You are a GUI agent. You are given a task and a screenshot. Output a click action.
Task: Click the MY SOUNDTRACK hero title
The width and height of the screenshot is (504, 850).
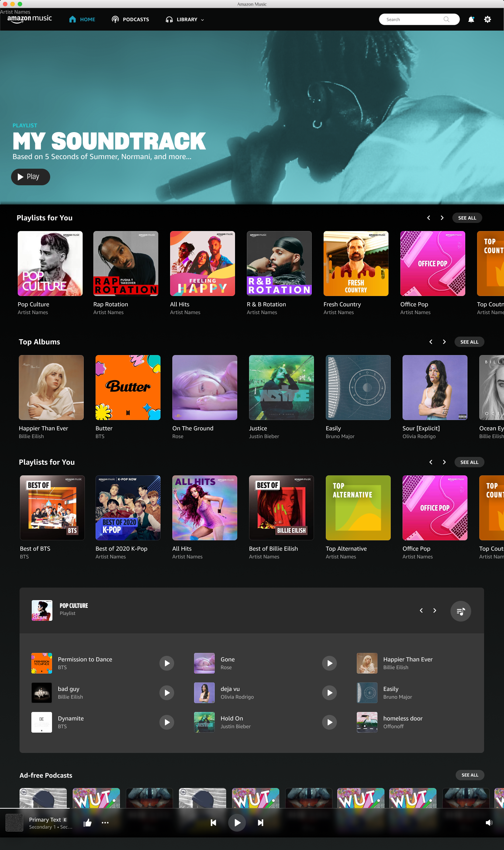click(x=109, y=141)
